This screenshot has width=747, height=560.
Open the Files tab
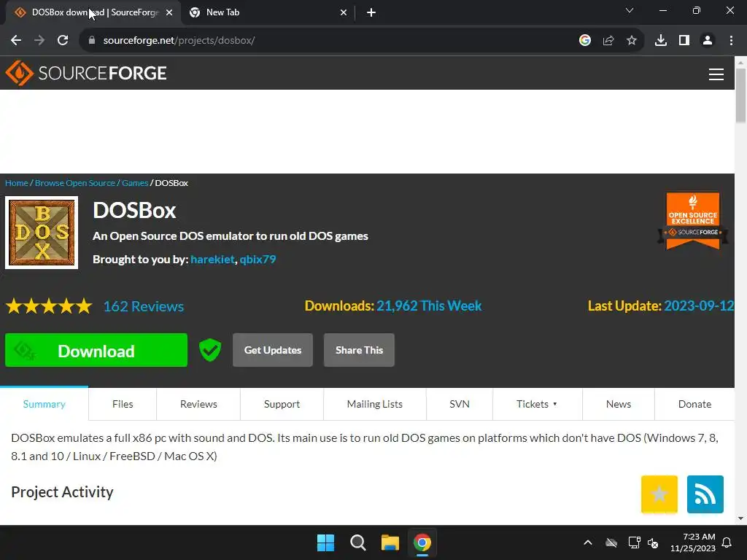coord(123,404)
